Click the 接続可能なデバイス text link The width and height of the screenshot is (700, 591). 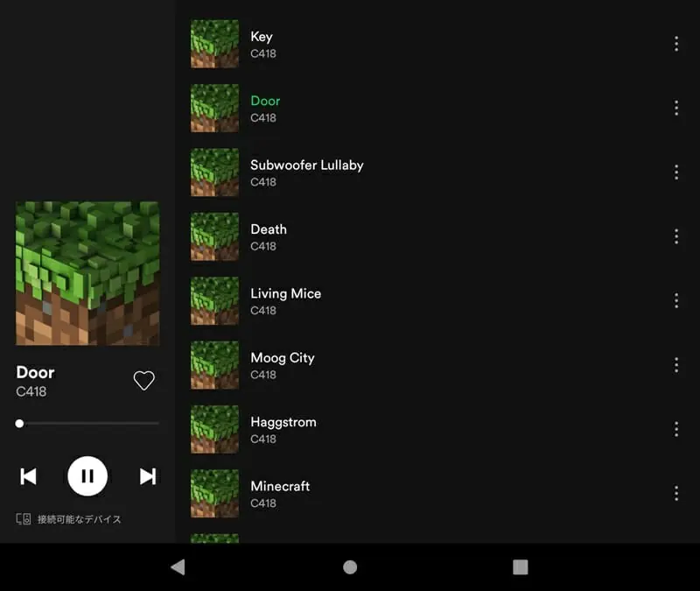(x=79, y=519)
